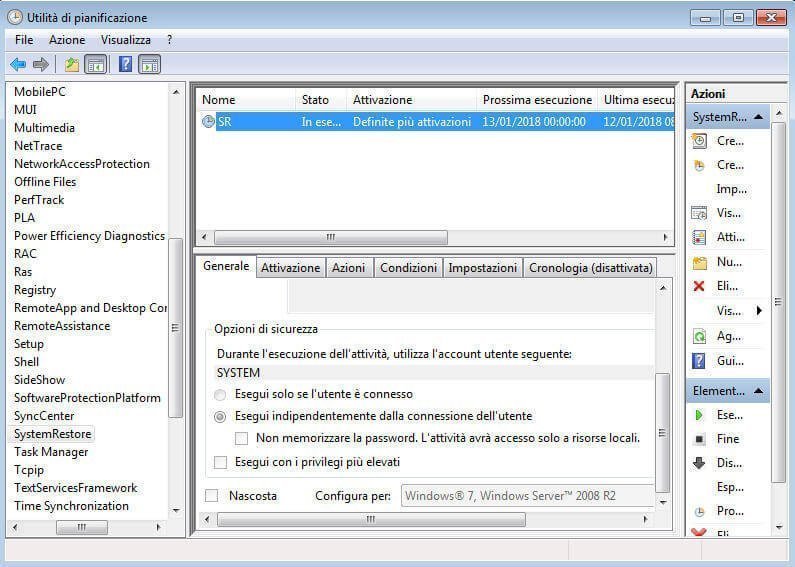
Task: Click folder tree scroll up arrow
Action: point(176,92)
